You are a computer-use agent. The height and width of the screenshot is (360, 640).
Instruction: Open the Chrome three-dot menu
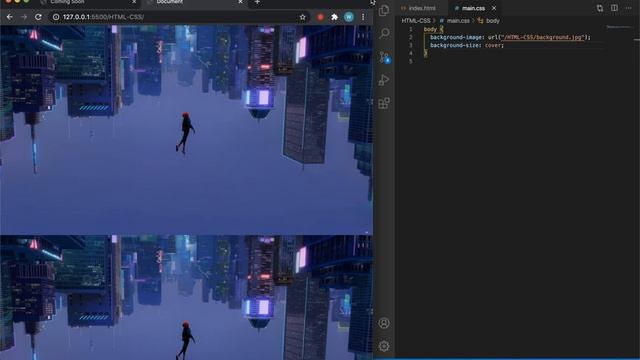363,17
